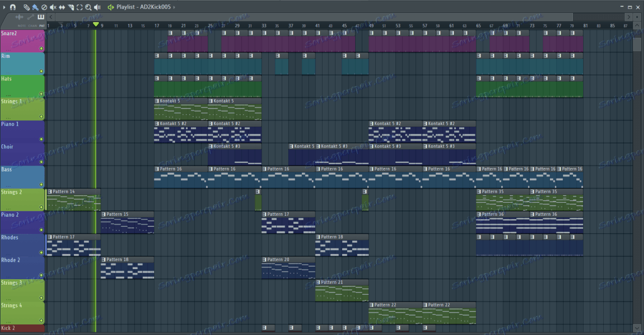The width and height of the screenshot is (644, 335).
Task: Mute the Bass track
Action: [41, 185]
